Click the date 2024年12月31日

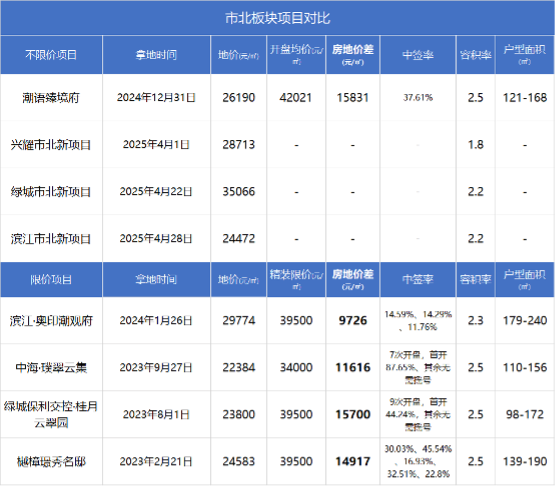point(156,97)
